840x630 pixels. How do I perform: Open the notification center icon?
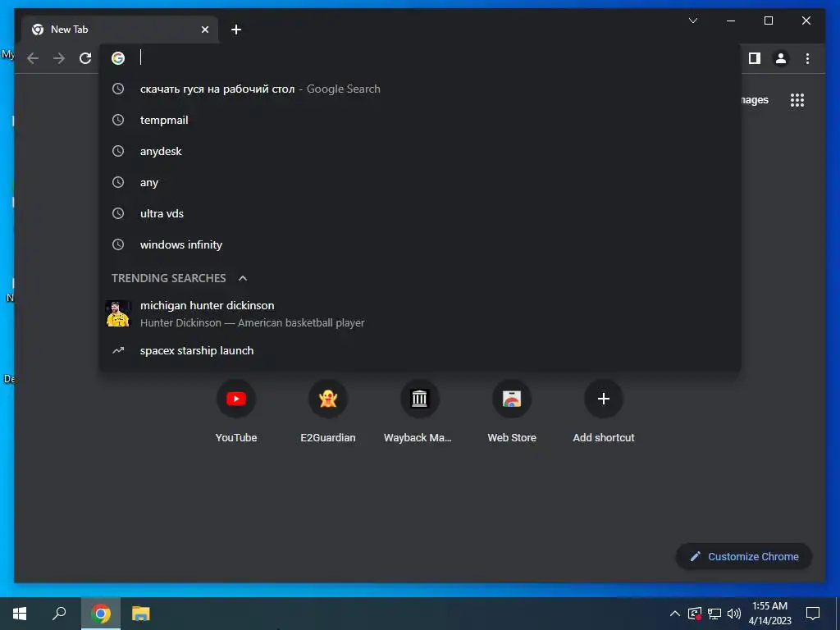813,614
